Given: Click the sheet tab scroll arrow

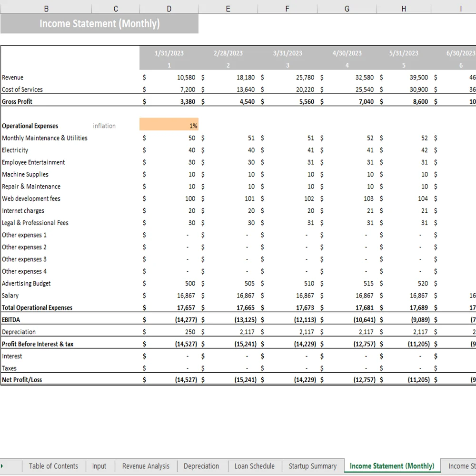Looking at the screenshot, I should point(4,466).
